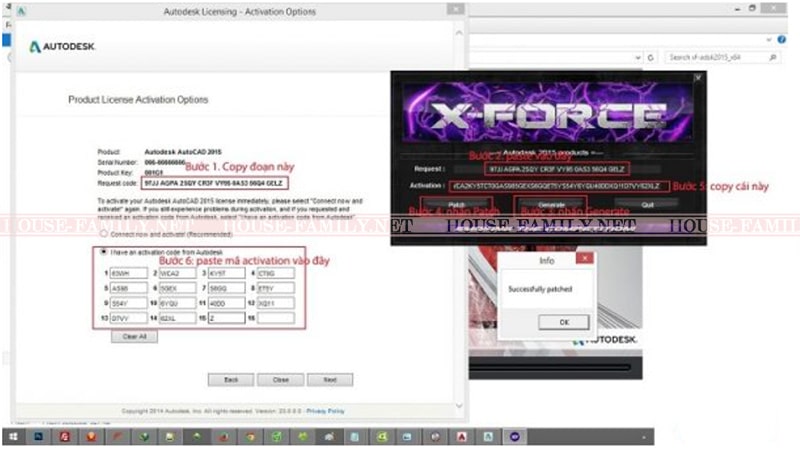Click the Explorer search box

(x=722, y=58)
